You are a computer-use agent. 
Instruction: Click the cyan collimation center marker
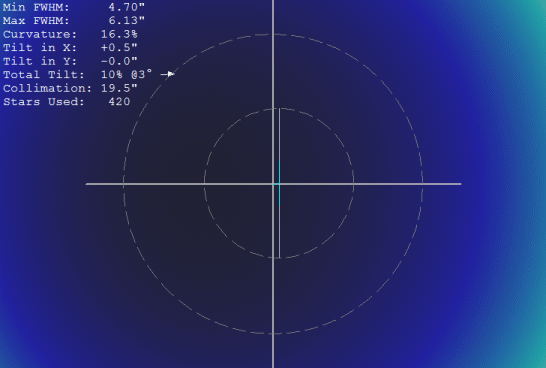(279, 183)
